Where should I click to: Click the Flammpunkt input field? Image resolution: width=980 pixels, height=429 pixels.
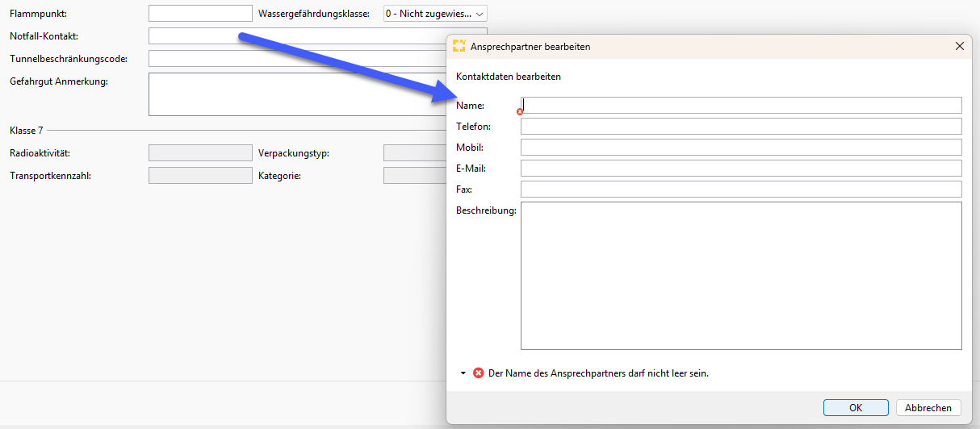pyautogui.click(x=200, y=14)
